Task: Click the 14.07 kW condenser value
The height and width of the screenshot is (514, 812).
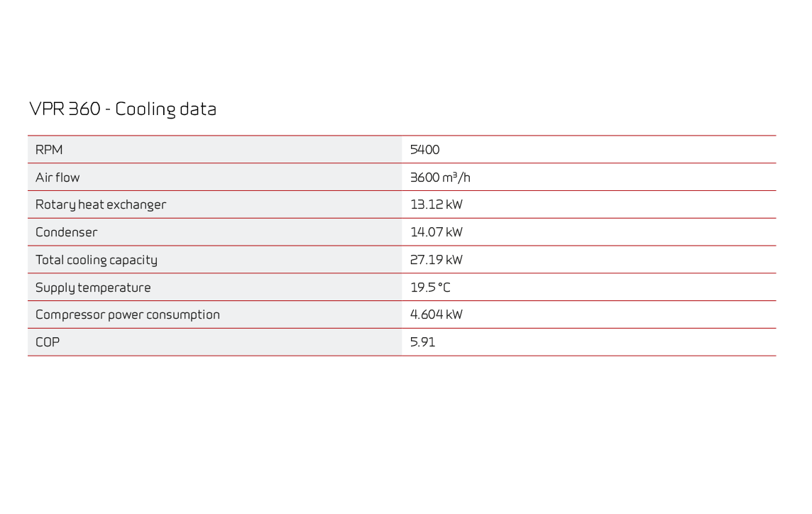Action: (436, 232)
